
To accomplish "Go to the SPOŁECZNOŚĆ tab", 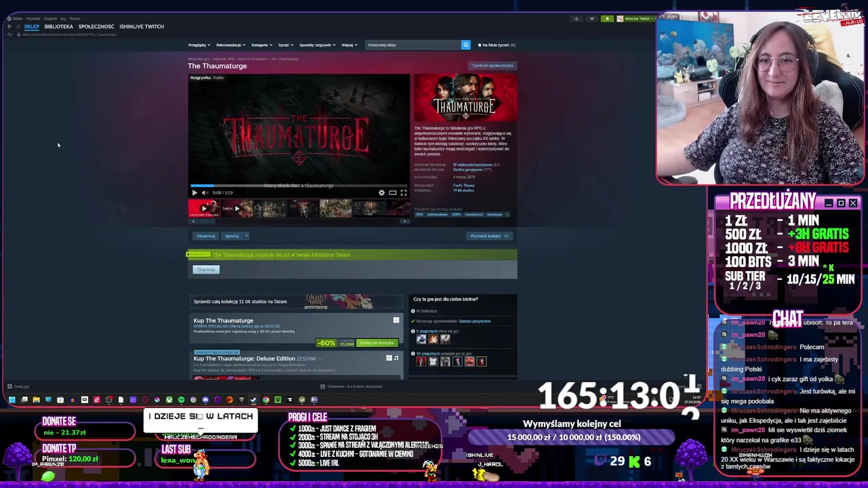I will [x=96, y=26].
